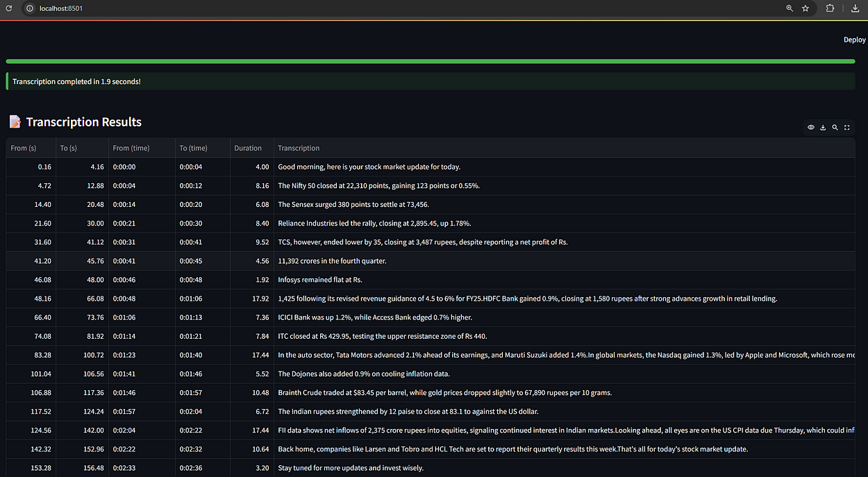Open the browser extensions puzzle icon
This screenshot has width=868, height=477.
(831, 8)
